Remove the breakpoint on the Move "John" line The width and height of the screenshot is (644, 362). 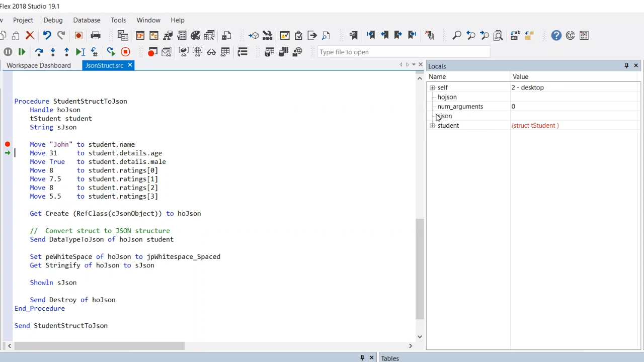(8, 144)
